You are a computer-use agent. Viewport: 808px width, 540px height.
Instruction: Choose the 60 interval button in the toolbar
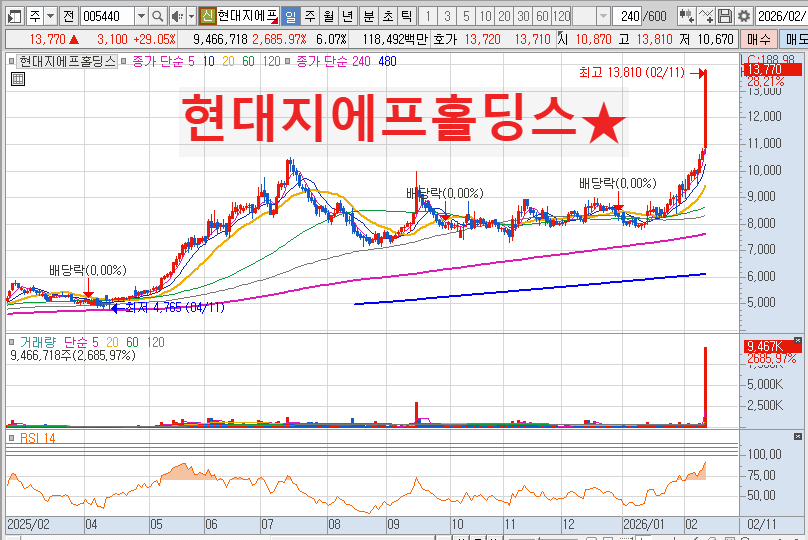542,16
